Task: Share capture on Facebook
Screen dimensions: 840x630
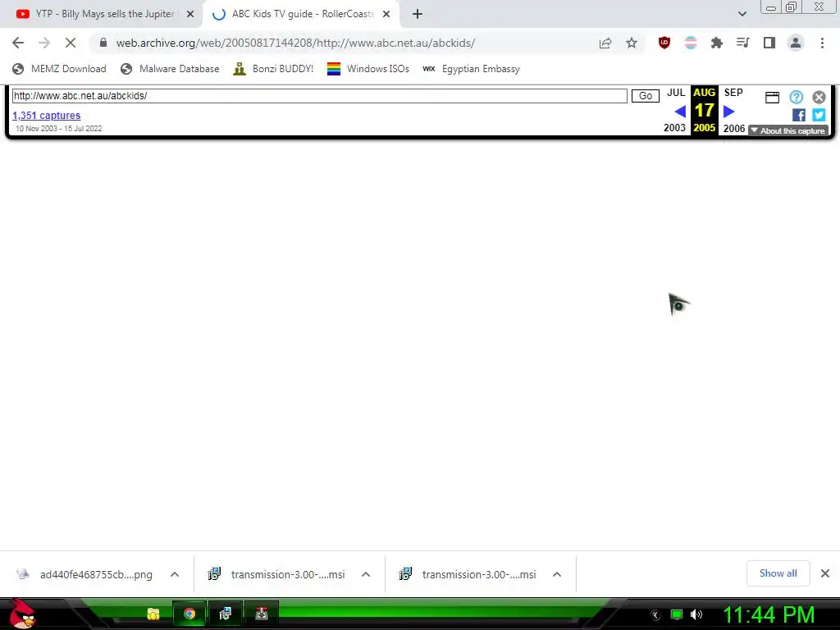Action: pyautogui.click(x=799, y=115)
